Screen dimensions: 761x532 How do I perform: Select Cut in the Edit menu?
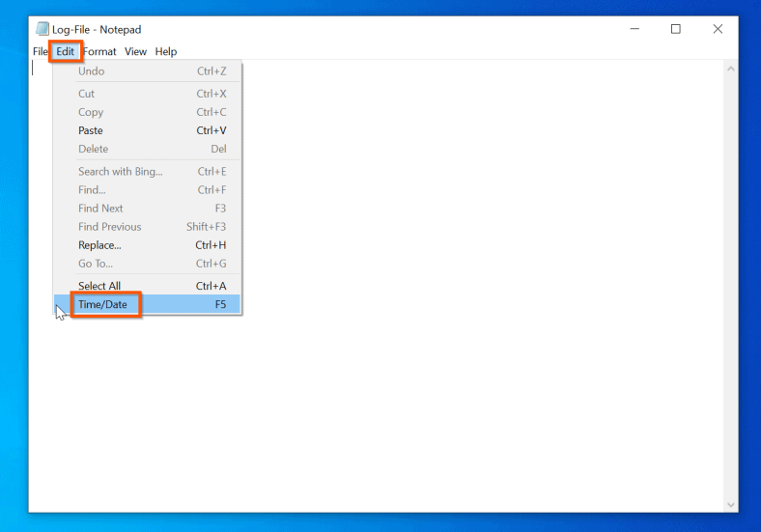[x=147, y=94]
